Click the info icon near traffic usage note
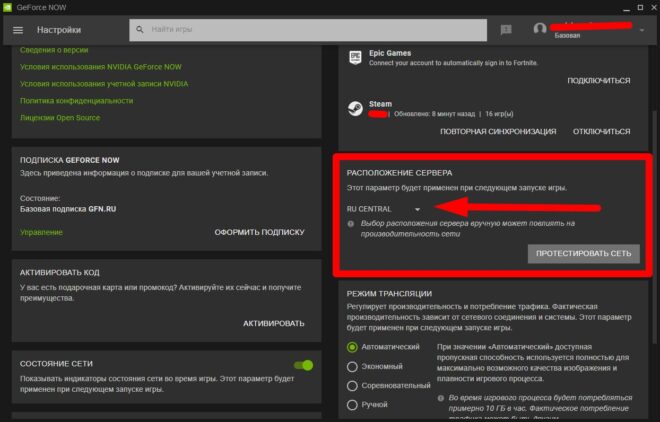Image resolution: width=660 pixels, height=422 pixels. 440,398
